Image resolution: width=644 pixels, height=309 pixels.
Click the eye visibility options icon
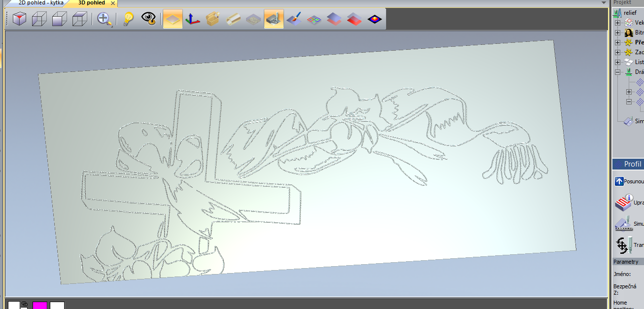tap(148, 19)
